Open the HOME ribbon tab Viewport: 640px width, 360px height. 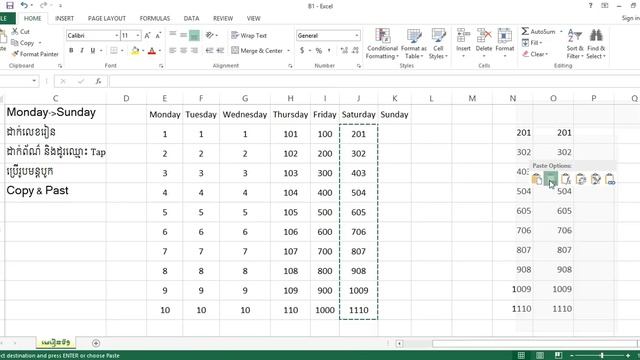click(32, 18)
